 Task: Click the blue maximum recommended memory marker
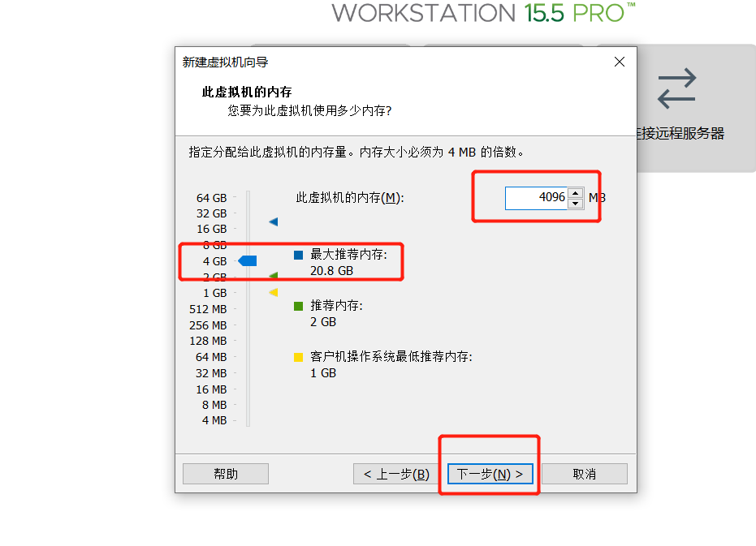pyautogui.click(x=274, y=221)
